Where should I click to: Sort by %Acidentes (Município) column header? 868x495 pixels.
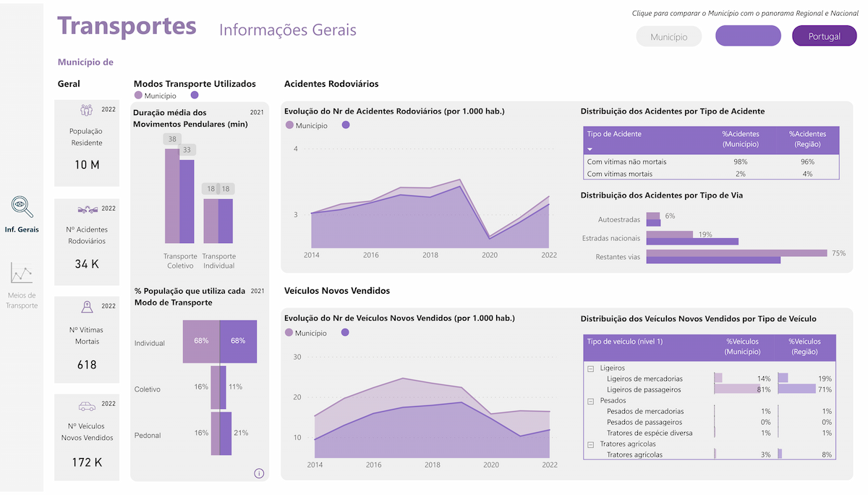pos(741,139)
